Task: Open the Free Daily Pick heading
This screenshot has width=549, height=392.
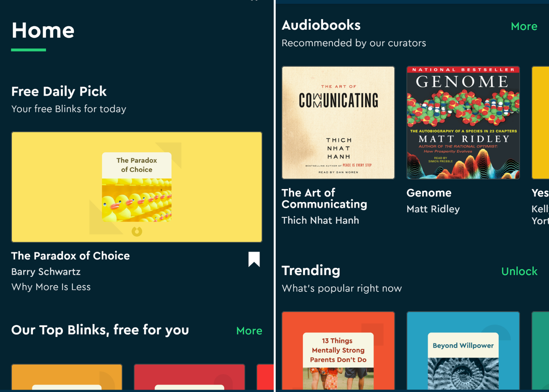Action: coord(59,91)
